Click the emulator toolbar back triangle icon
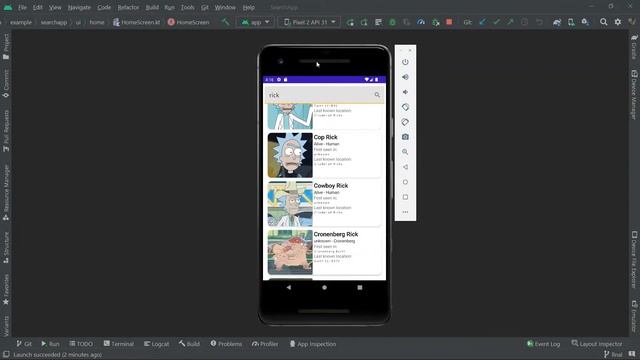 click(405, 167)
